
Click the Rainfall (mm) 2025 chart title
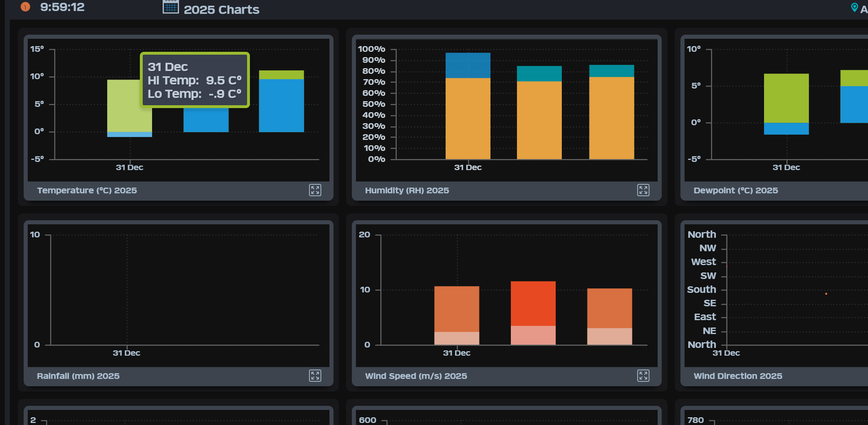(78, 376)
